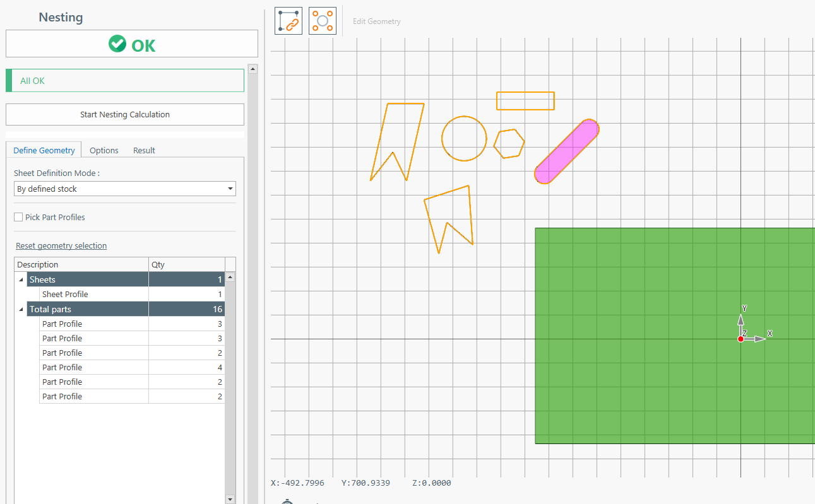Click the Reset geometry selection link
The height and width of the screenshot is (504, 815).
tap(61, 246)
